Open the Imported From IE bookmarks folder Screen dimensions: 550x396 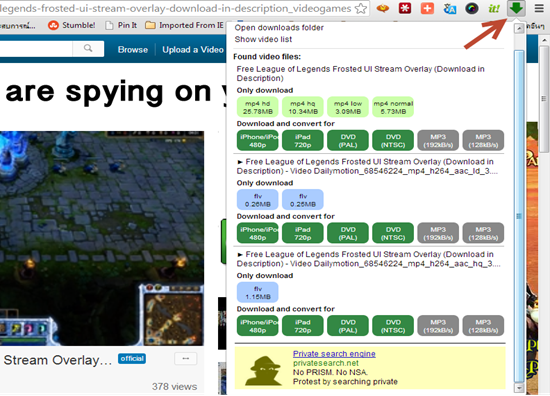[185, 25]
